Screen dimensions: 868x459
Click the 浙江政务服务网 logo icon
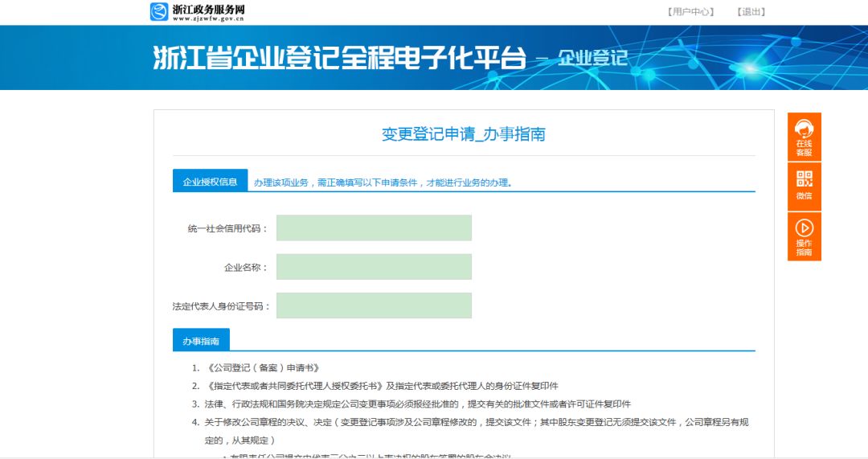point(159,11)
